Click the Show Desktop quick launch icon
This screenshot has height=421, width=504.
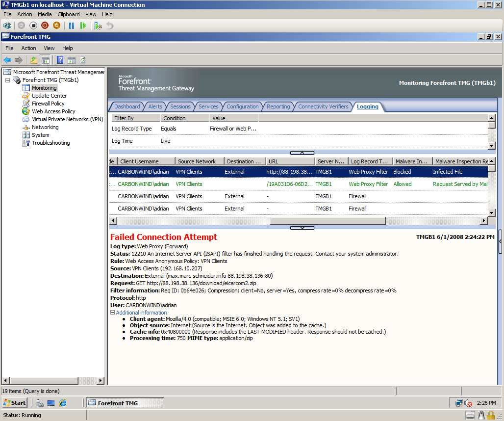click(51, 403)
